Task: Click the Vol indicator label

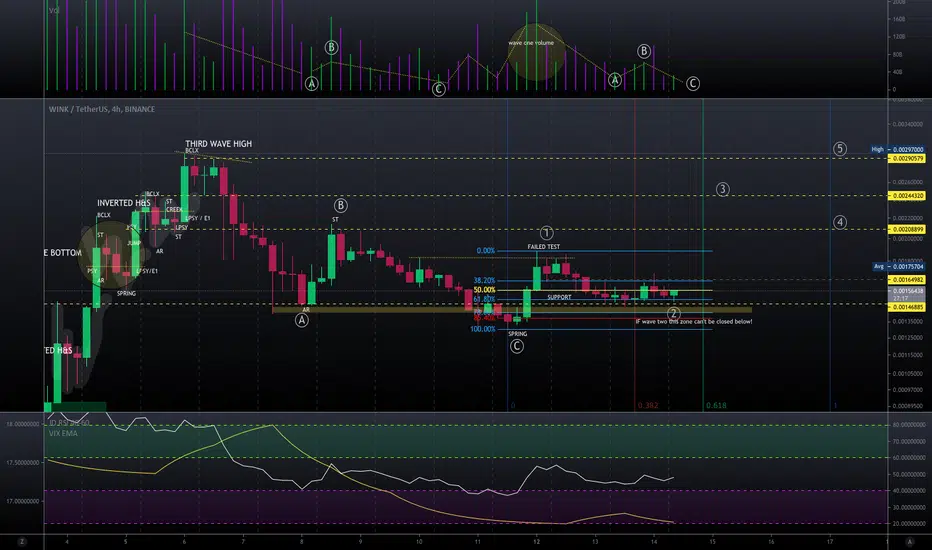Action: point(54,11)
